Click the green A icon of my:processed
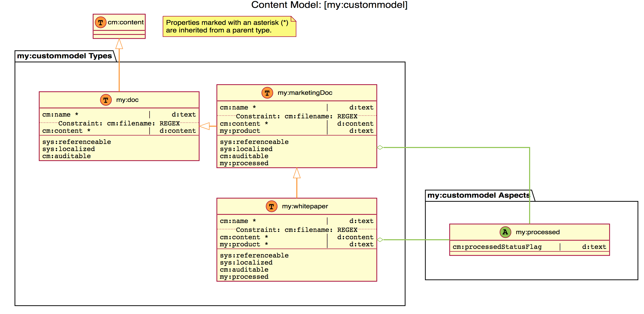Screen dimensions: 644x314 (x=505, y=232)
